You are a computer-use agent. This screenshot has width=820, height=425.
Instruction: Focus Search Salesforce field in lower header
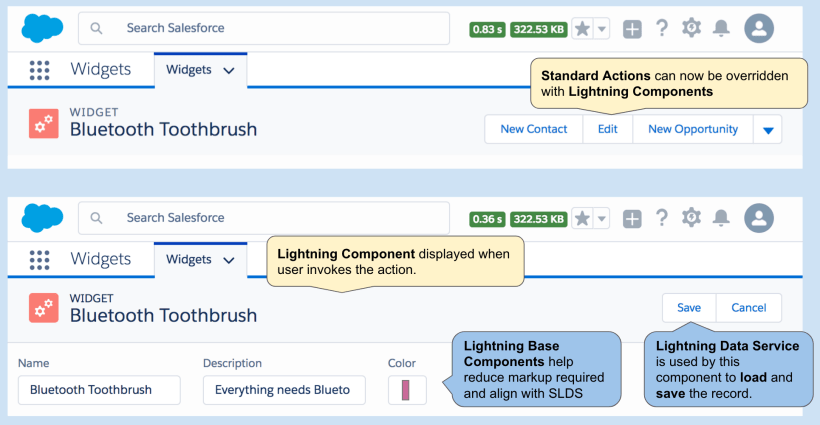pos(264,218)
